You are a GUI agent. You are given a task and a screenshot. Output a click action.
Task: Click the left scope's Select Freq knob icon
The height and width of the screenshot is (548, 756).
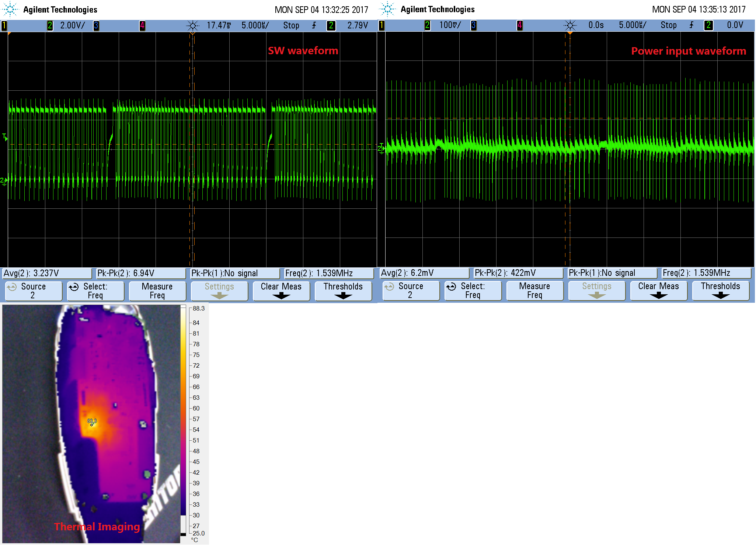[x=74, y=287]
